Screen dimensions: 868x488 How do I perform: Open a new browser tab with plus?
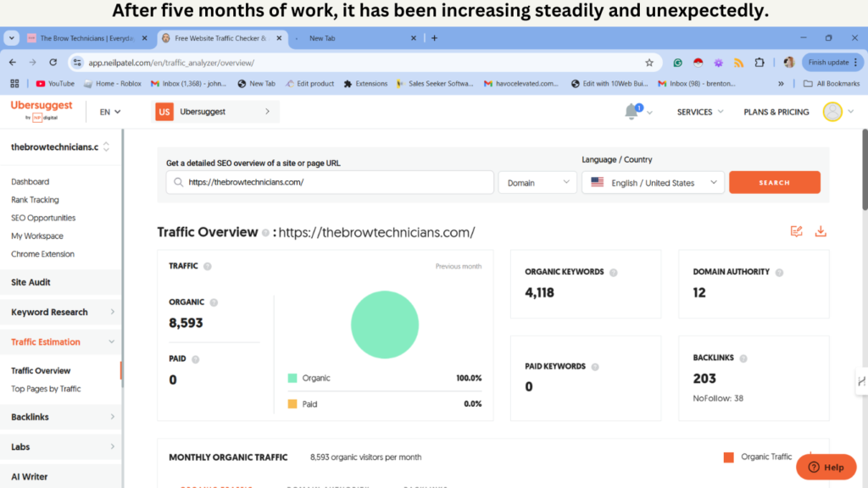pos(434,38)
